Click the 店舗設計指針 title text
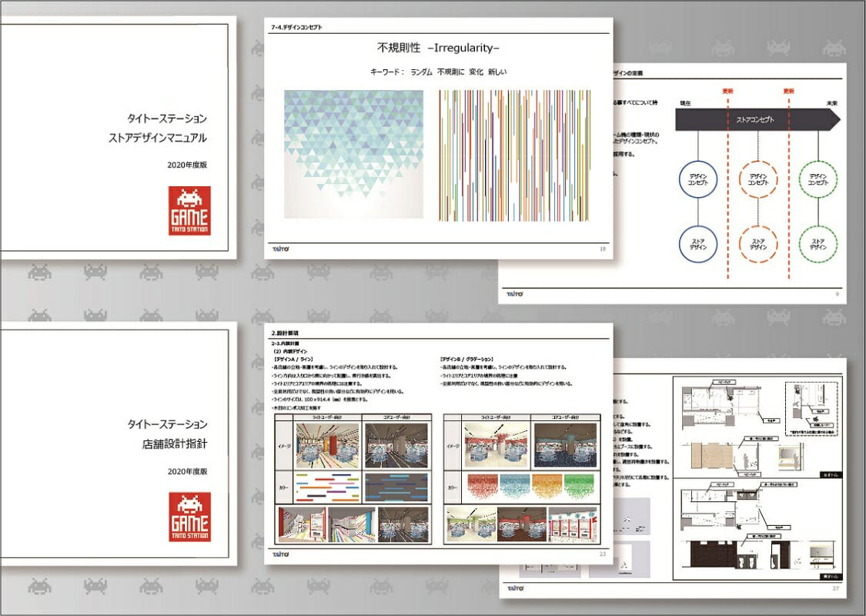 pos(167,444)
